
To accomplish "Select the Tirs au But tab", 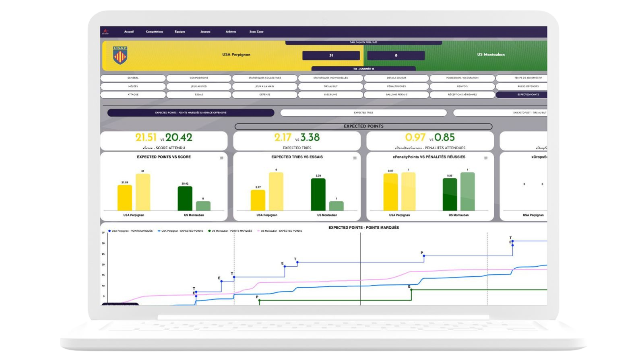I will click(x=330, y=86).
